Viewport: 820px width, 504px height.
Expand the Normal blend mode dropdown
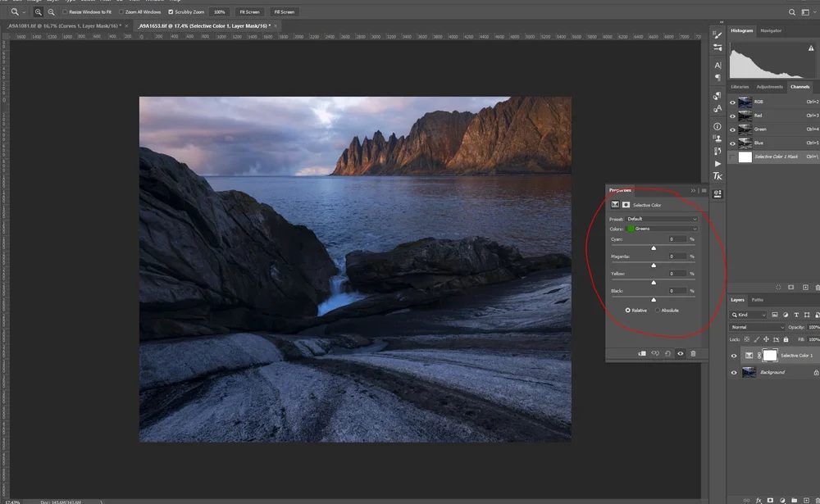755,327
